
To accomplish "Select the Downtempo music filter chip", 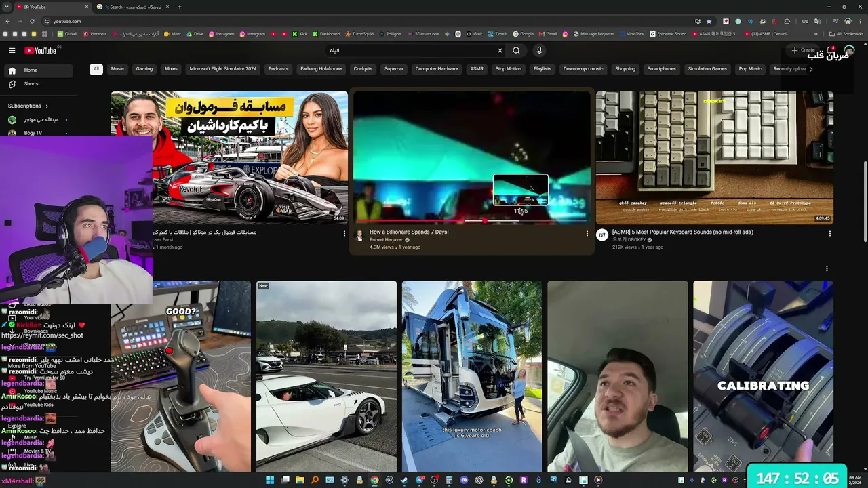I will pos(583,69).
